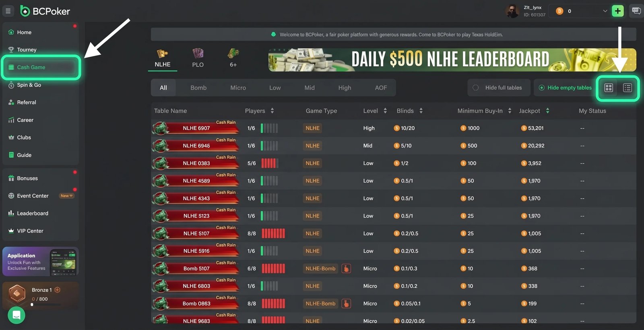This screenshot has height=330, width=644.
Task: Open table NLHE 6907
Action: tap(394, 128)
